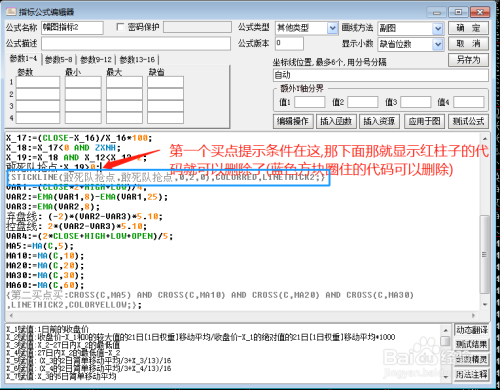Switch to the 参数1-4 tab
The image size is (500, 390).
23,59
